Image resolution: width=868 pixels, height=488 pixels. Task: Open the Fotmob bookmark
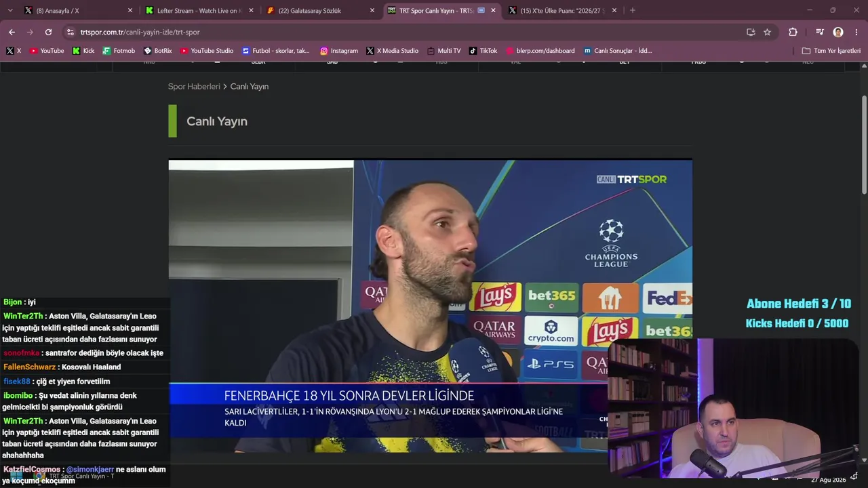tap(119, 51)
